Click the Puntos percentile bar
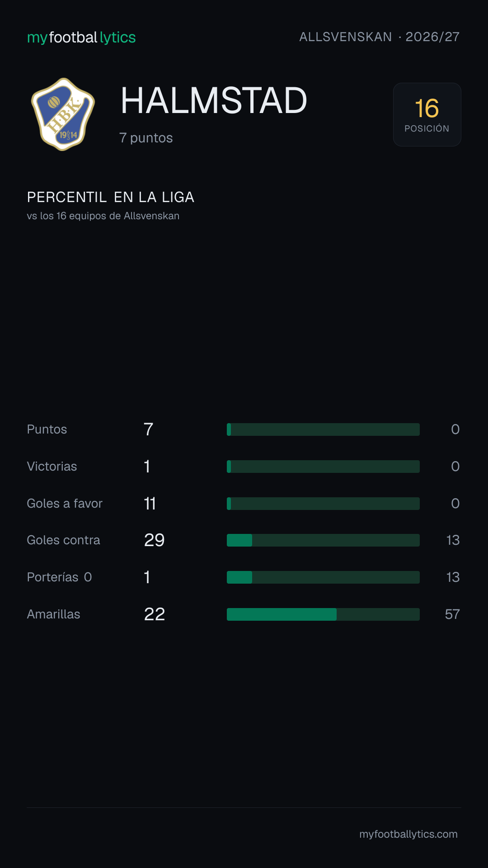The image size is (488, 868). tap(323, 429)
